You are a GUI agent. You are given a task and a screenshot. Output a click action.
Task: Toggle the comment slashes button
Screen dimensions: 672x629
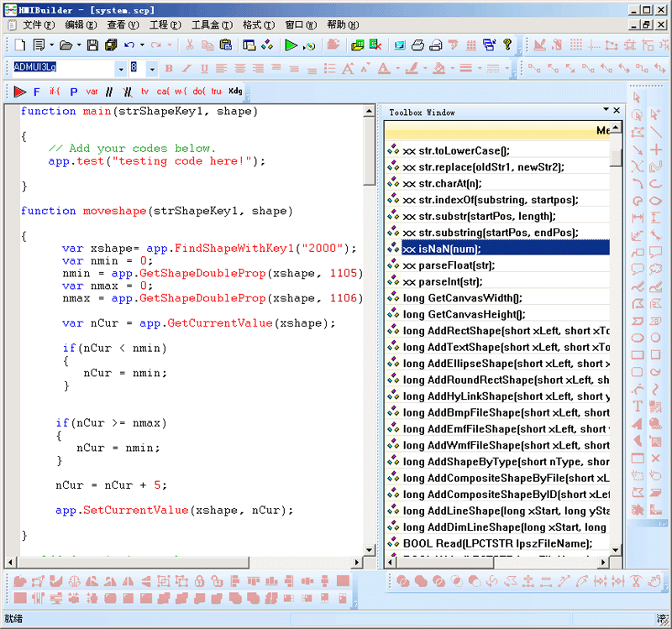pos(109,91)
